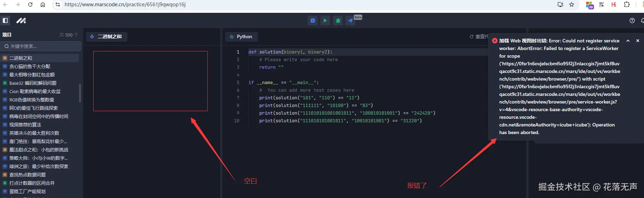The image size is (644, 198).
Task: Open the 视频推荐的算法 problem
Action: [25, 125]
